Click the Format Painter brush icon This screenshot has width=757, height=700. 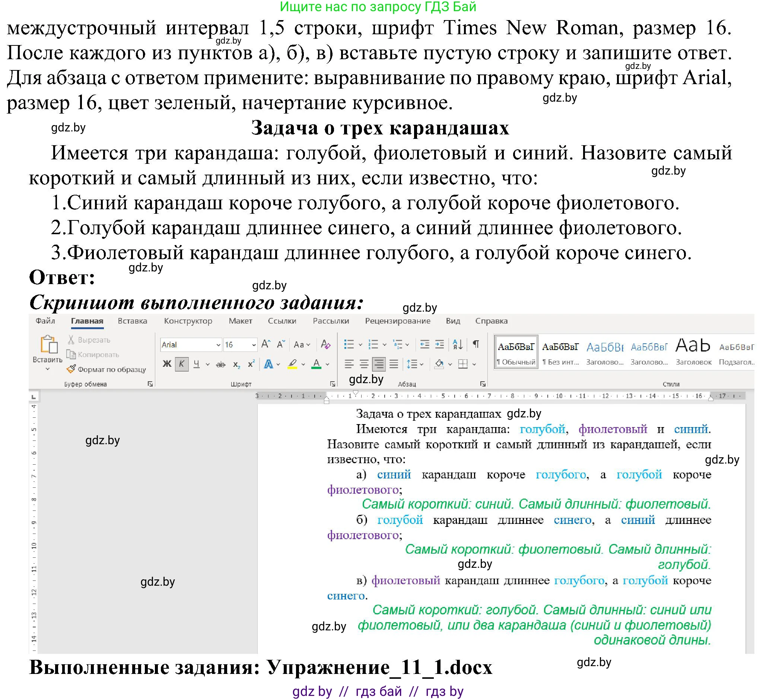pyautogui.click(x=71, y=369)
